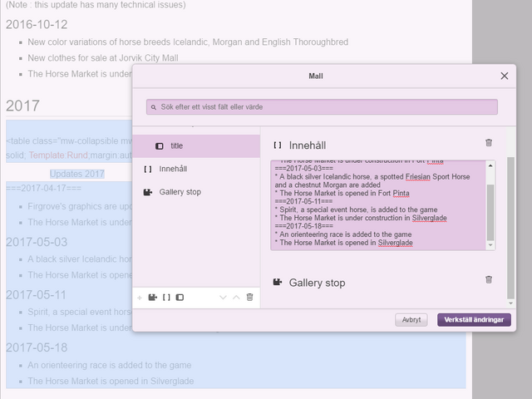The image size is (532, 399).
Task: Add wikitext content via brackets toolbar icon
Action: 166,298
